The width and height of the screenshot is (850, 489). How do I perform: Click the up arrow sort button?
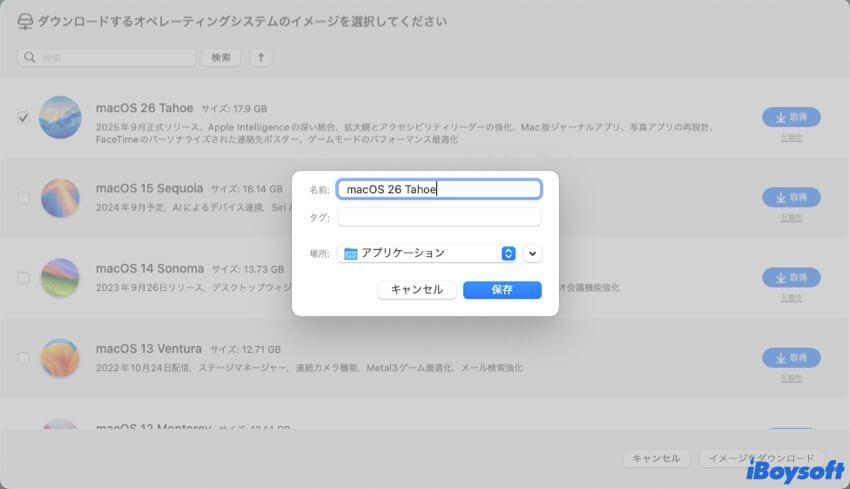tap(261, 57)
